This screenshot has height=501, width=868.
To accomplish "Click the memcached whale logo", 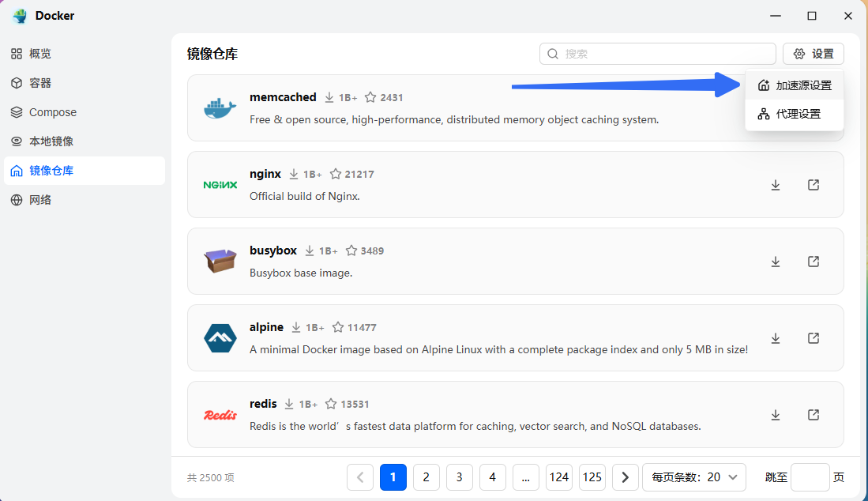I will click(220, 108).
